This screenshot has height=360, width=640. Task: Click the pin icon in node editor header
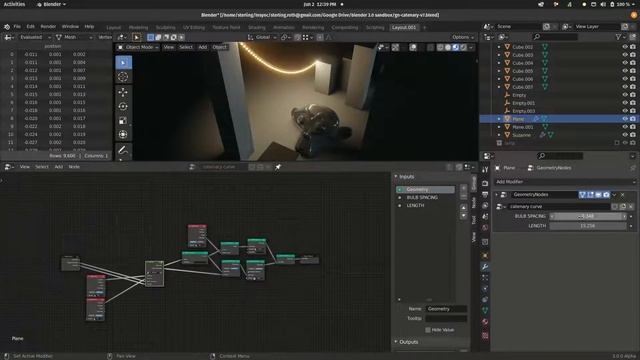coord(278,167)
